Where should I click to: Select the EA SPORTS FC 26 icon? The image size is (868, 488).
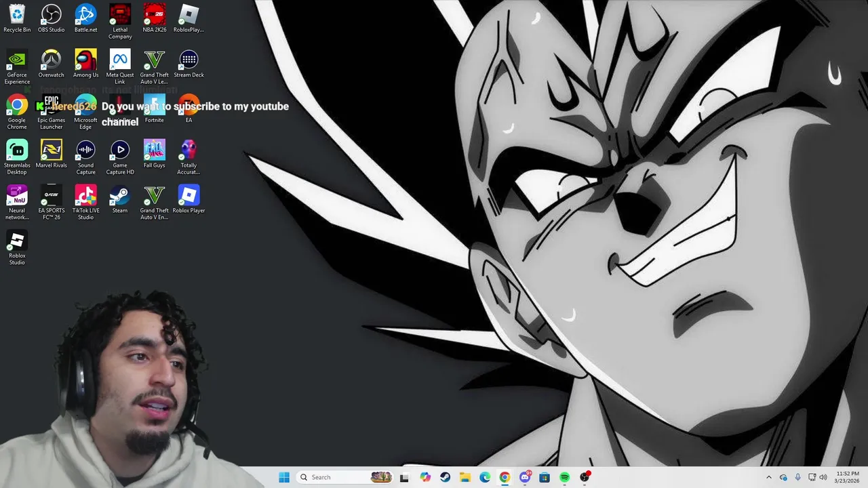pos(51,203)
